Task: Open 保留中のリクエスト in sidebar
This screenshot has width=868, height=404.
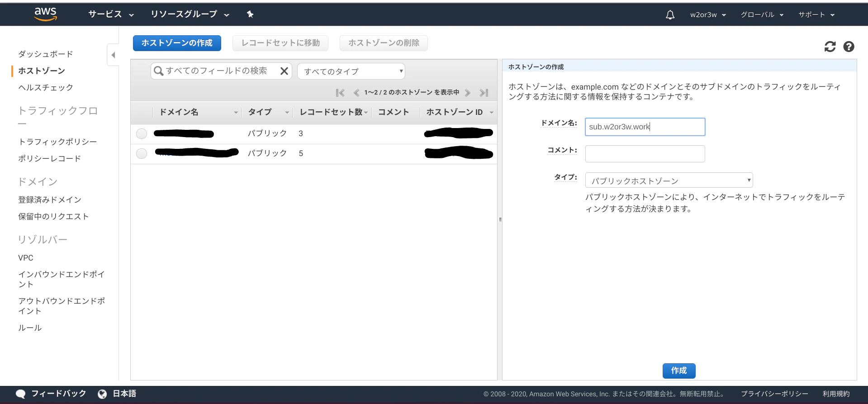Action: tap(53, 216)
